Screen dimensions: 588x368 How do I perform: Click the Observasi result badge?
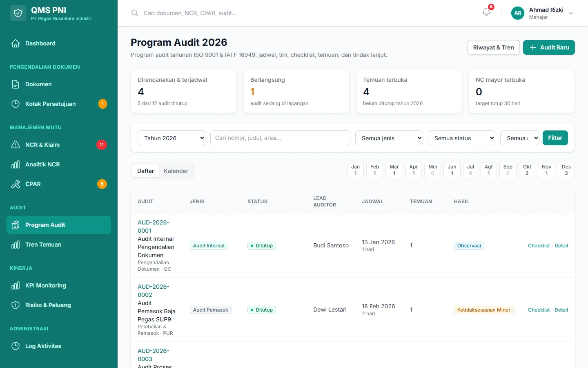click(469, 246)
